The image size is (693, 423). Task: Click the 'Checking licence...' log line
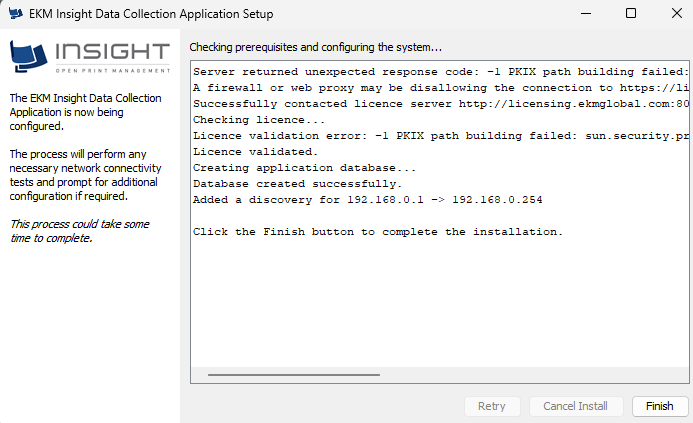(x=259, y=120)
